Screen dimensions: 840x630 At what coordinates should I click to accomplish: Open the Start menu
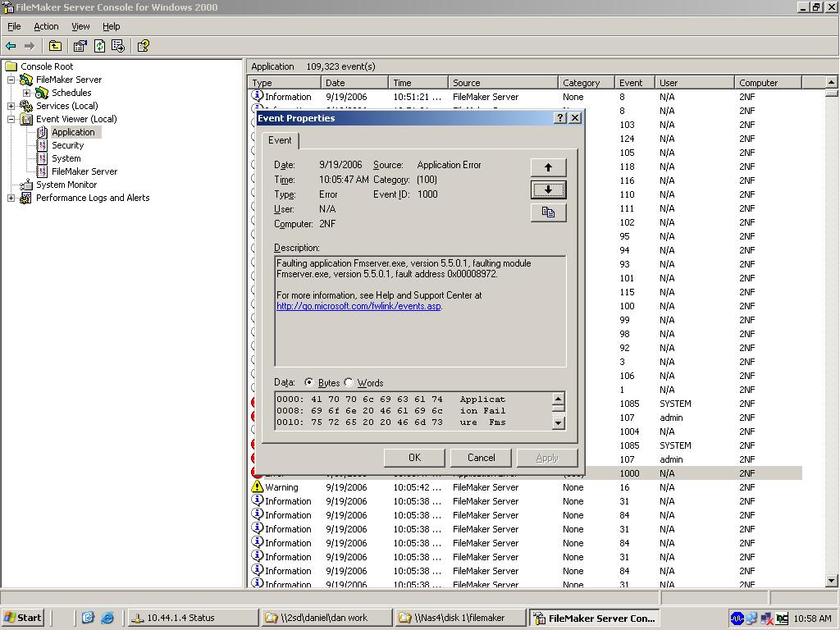[x=22, y=618]
